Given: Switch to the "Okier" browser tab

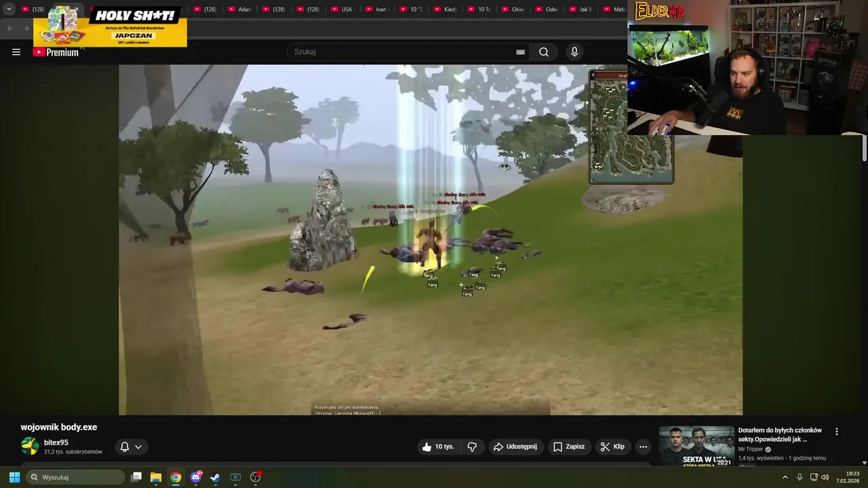Looking at the screenshot, I should coord(513,9).
